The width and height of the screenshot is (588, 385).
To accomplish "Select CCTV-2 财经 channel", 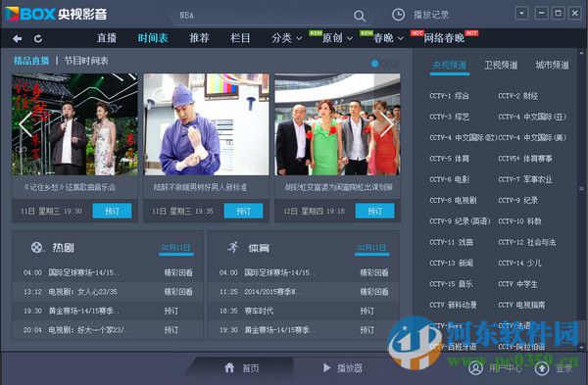I will pyautogui.click(x=517, y=96).
